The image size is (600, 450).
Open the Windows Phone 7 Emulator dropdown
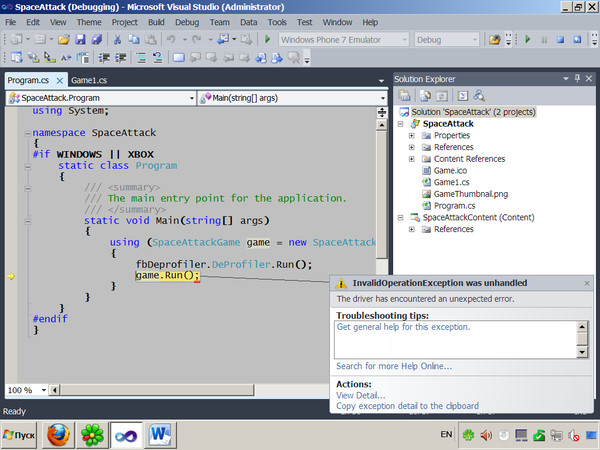coord(402,40)
